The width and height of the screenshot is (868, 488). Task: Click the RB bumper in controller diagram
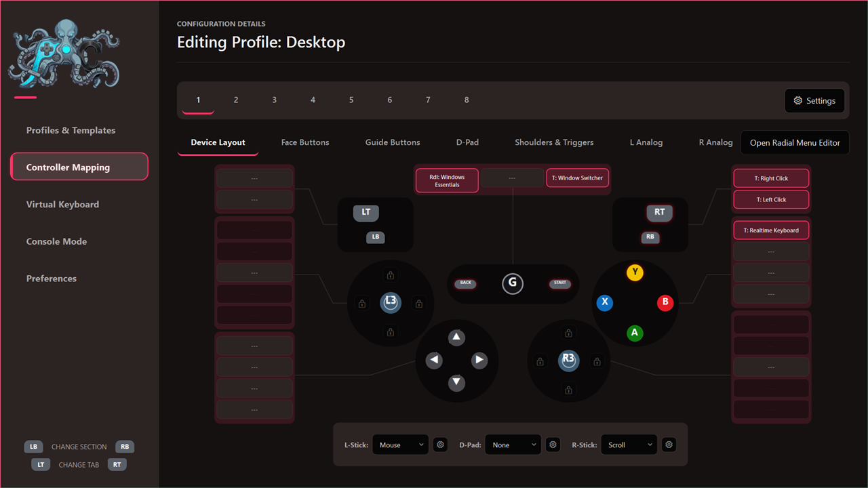click(x=650, y=237)
